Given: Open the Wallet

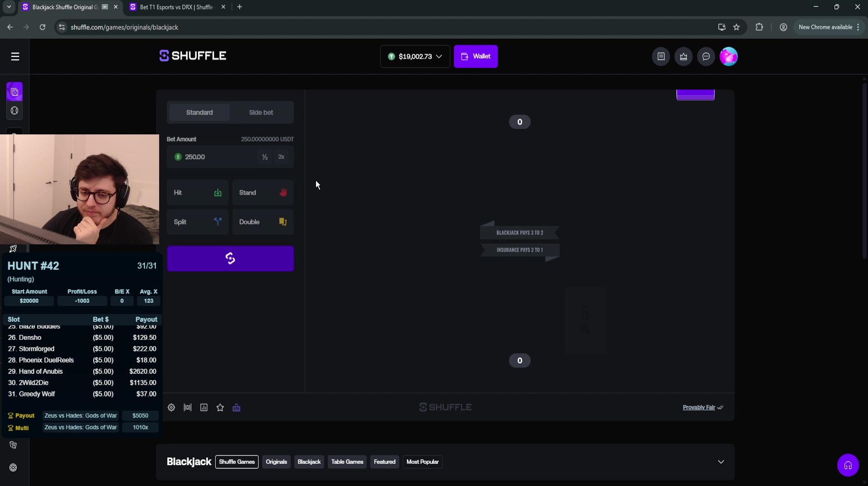Looking at the screenshot, I should click(476, 57).
